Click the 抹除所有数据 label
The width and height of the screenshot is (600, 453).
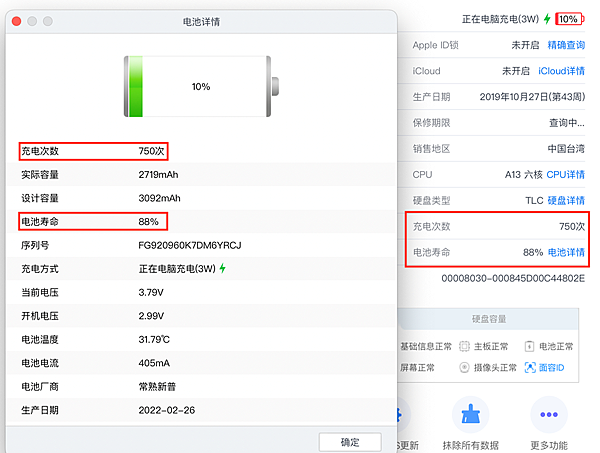pos(471,445)
